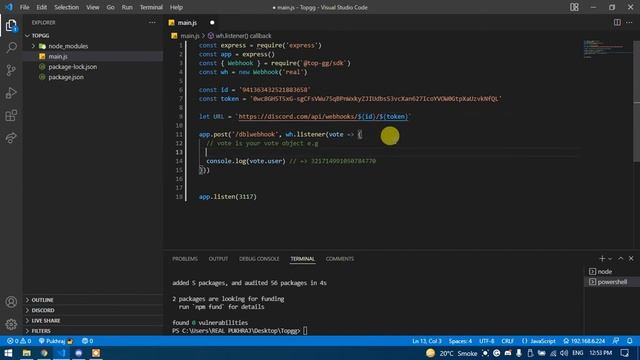
Task: Click errors and warnings status indicator
Action: (19, 341)
